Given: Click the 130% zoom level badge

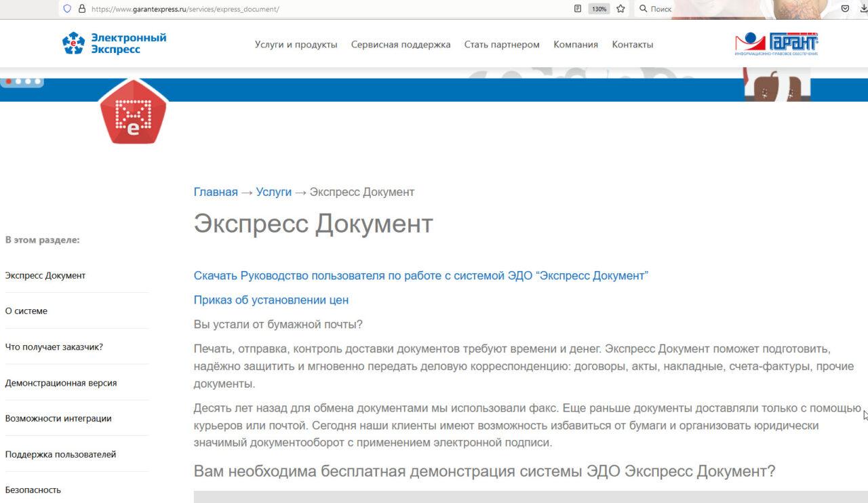Looking at the screenshot, I should [x=599, y=9].
